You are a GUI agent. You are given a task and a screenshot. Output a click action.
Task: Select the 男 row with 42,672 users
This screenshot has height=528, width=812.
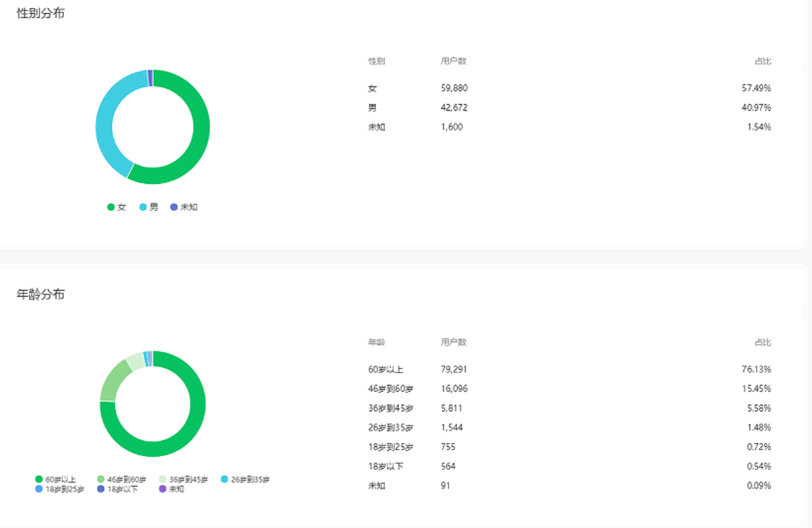click(x=570, y=107)
